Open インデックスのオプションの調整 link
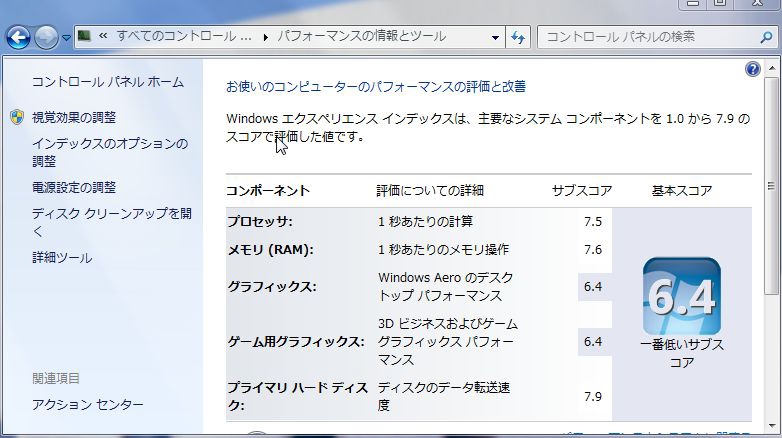The width and height of the screenshot is (782, 438). click(x=110, y=152)
